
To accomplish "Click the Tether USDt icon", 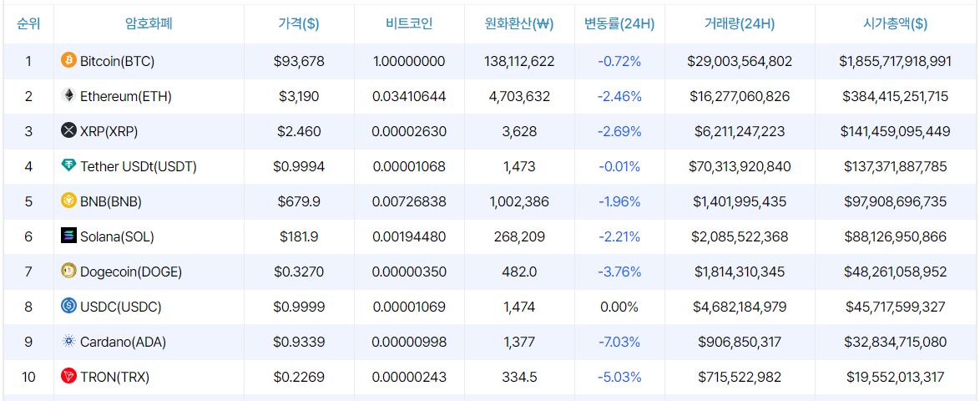I will (68, 165).
